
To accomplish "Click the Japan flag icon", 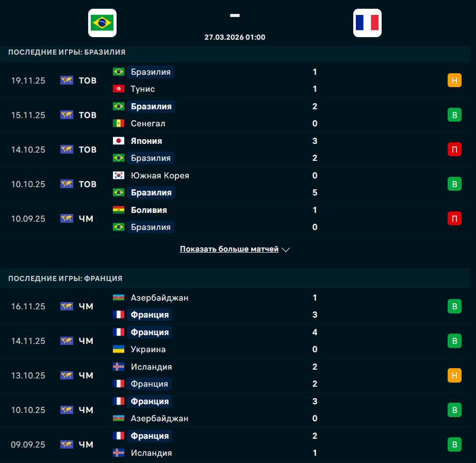I will point(119,141).
